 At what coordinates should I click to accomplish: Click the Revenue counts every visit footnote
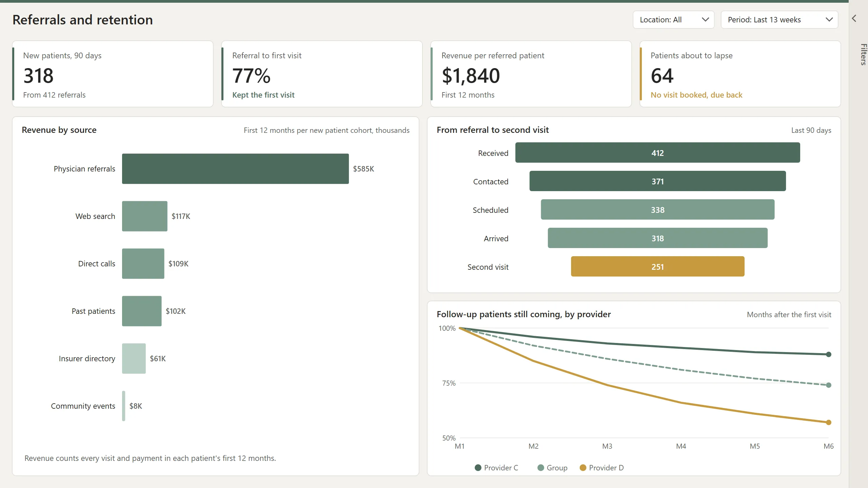pyautogui.click(x=150, y=458)
